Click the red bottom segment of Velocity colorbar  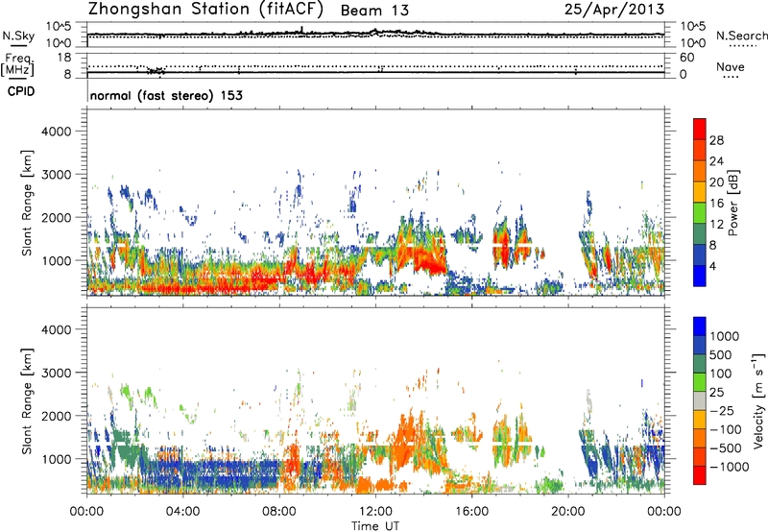[x=700, y=475]
